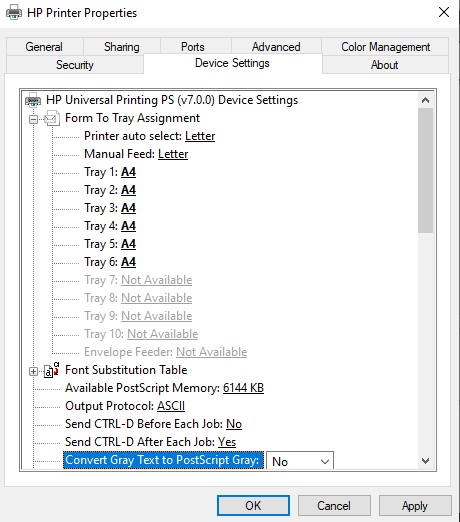Select HP Universal Printing PS Device Settings root
The image size is (460, 522).
(172, 100)
